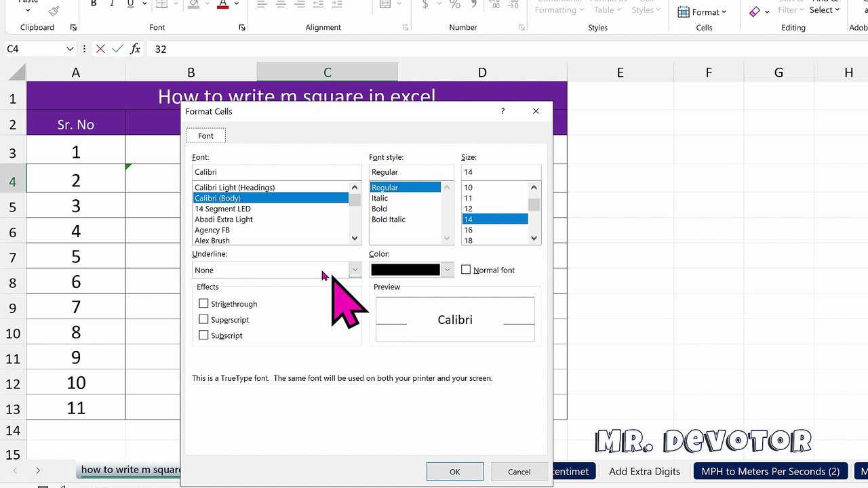Open the Clear dropdown arrow in Editing

[x=767, y=12]
